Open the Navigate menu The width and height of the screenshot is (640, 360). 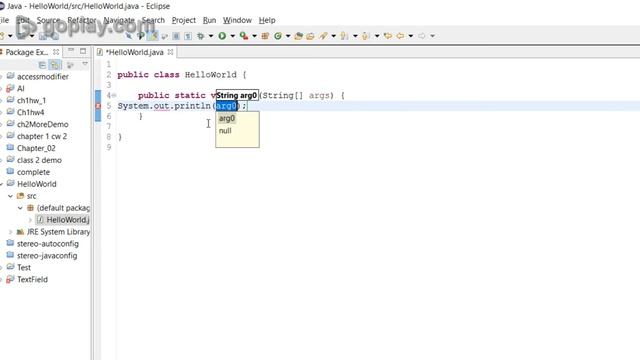point(119,20)
